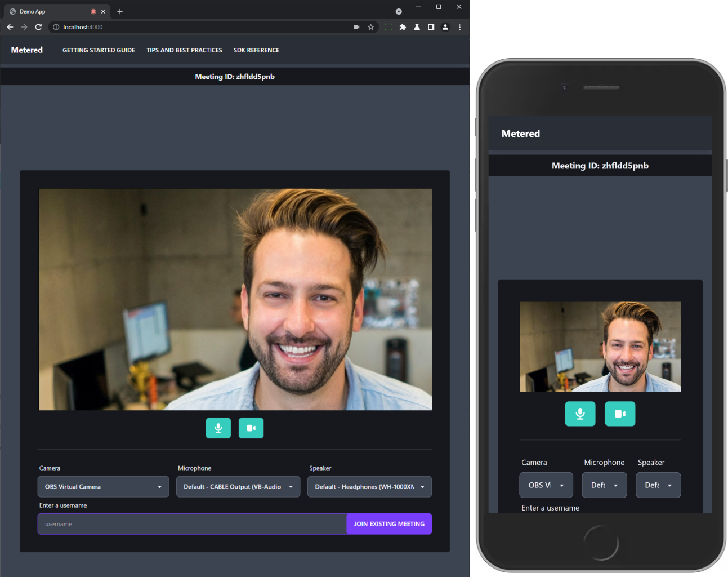Reload the page with the browser refresh icon
728x577 pixels.
click(38, 27)
